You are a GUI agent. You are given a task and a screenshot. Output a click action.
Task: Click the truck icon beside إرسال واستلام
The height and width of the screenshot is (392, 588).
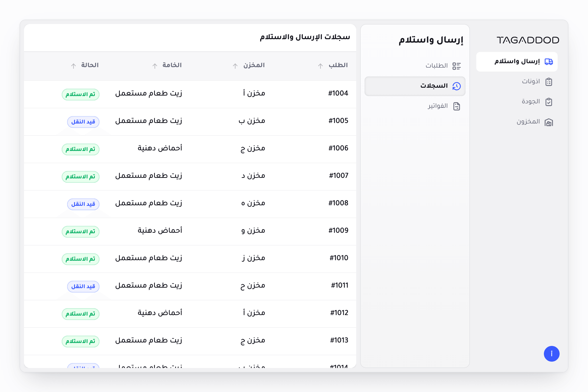549,62
